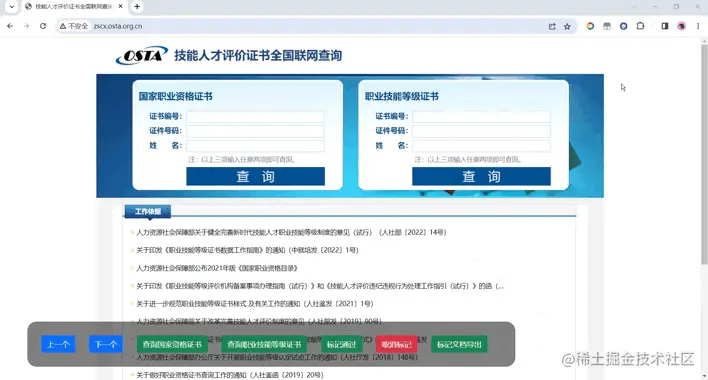
Task: Open the 2021年版《国家职业资格目录》 link
Action: [x=217, y=268]
